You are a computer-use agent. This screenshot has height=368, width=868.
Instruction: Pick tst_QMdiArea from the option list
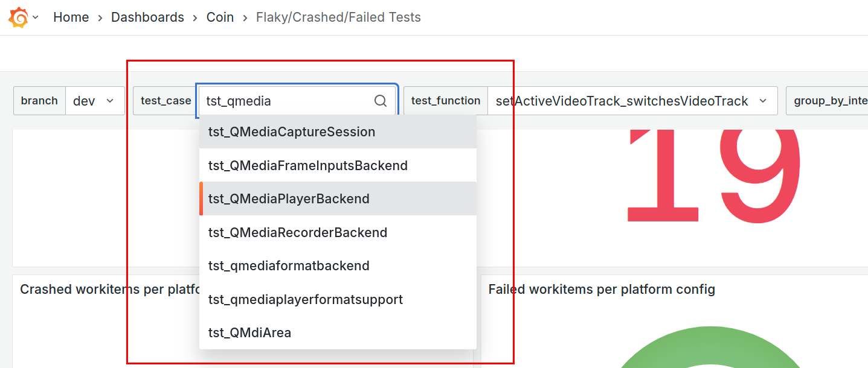pos(249,332)
